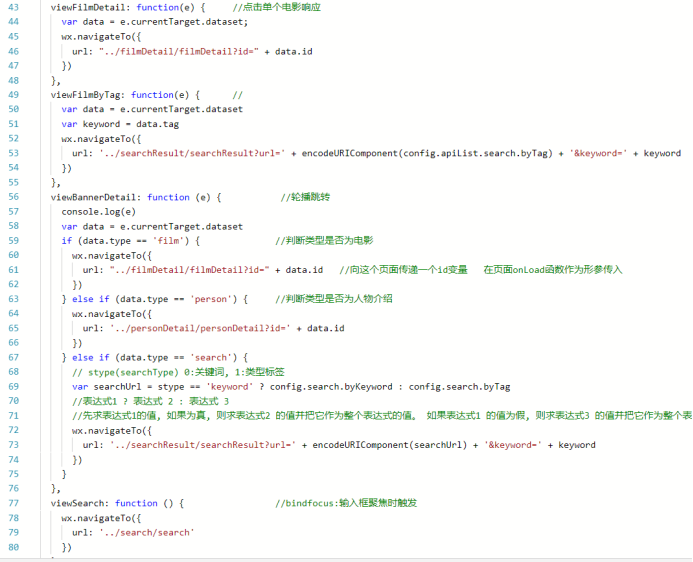Click wx.navigateTo on line 78

click(96, 518)
